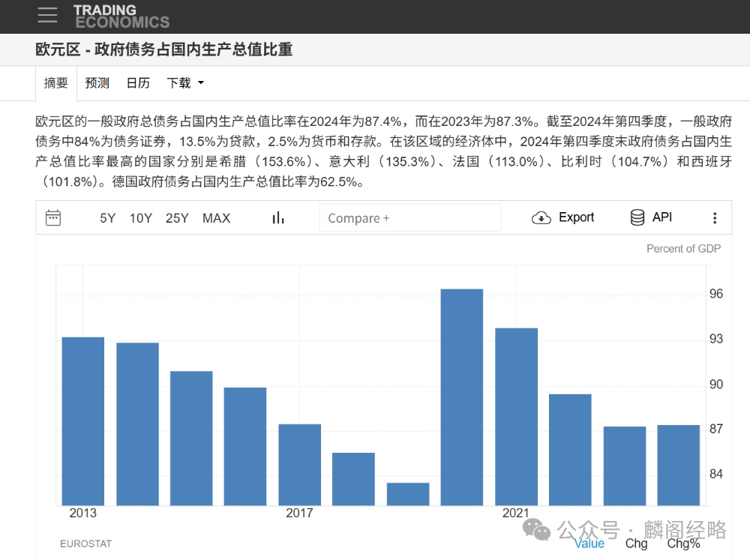The height and width of the screenshot is (560, 750).
Task: Open the Compare + selector
Action: (410, 217)
